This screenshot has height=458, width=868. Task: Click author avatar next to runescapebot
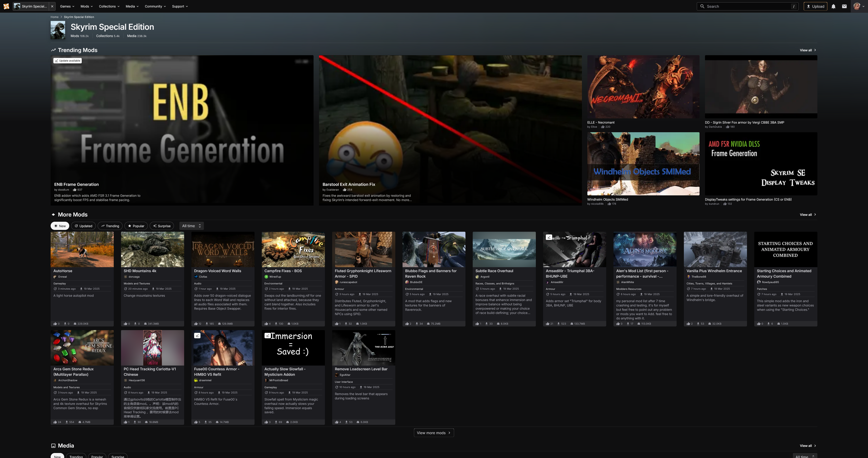point(337,282)
